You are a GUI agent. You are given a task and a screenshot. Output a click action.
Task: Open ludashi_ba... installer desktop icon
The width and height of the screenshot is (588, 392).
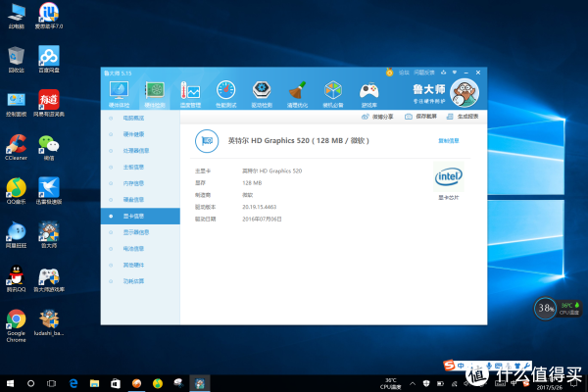(x=49, y=323)
